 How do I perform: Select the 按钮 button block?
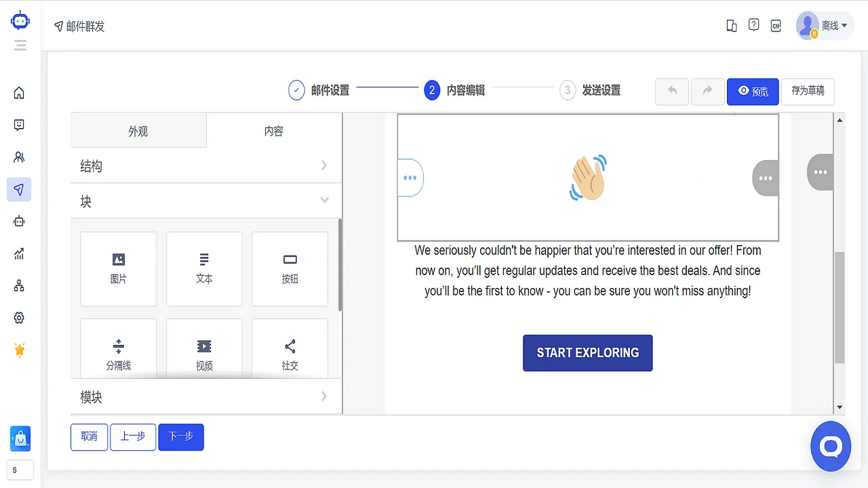[x=290, y=268]
